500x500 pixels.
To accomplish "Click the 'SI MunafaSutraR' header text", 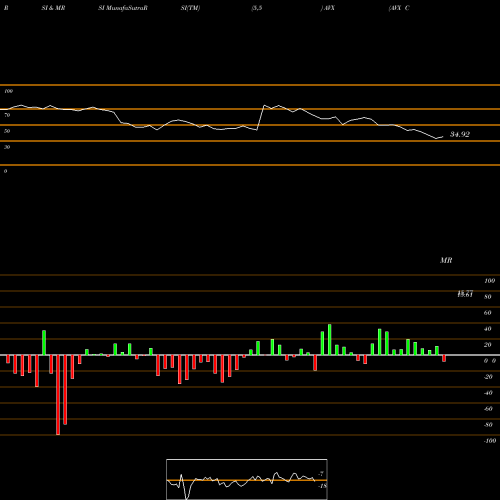I will pyautogui.click(x=123, y=8).
